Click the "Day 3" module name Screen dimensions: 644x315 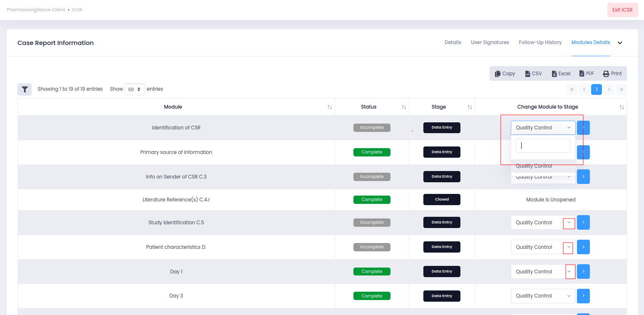pos(176,296)
